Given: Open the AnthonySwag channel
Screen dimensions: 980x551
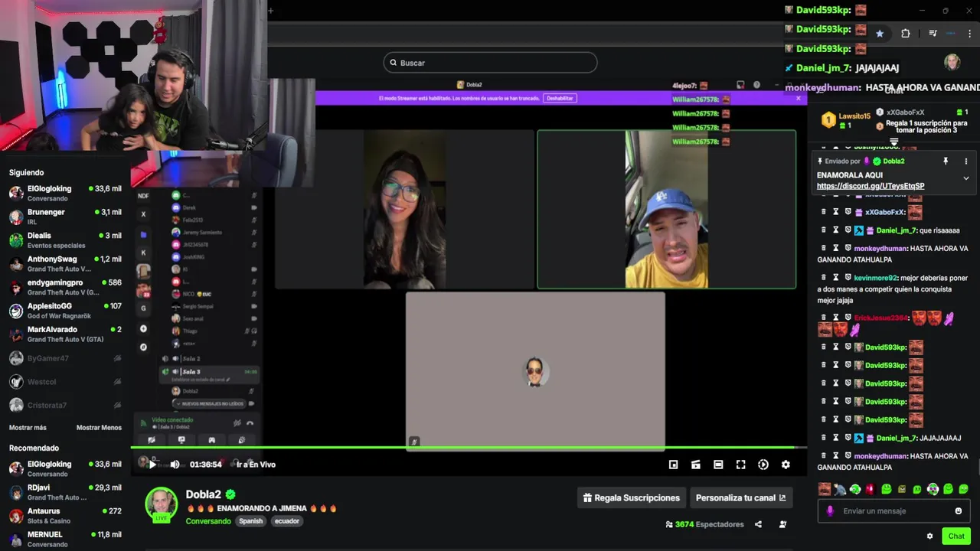Looking at the screenshot, I should point(65,263).
